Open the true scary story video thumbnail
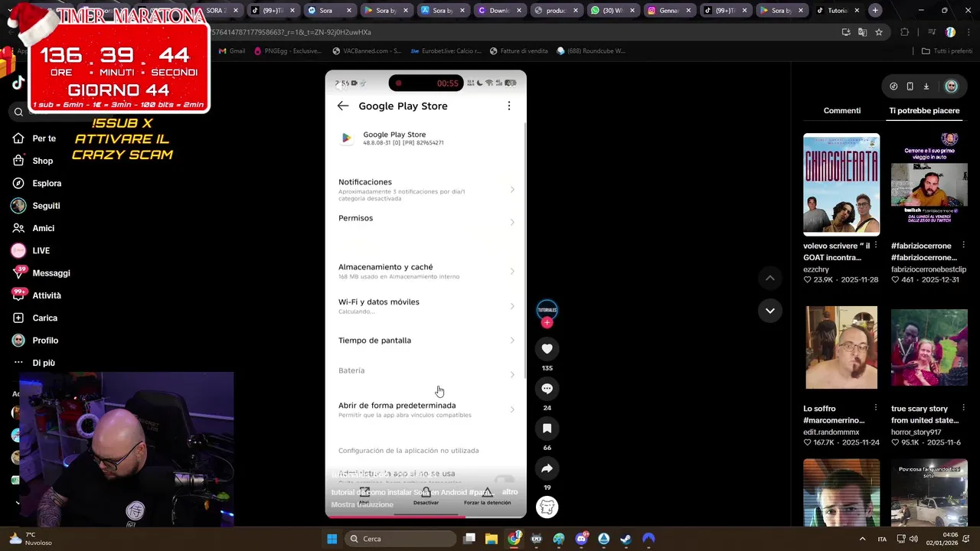The width and height of the screenshot is (980, 551). [x=929, y=347]
